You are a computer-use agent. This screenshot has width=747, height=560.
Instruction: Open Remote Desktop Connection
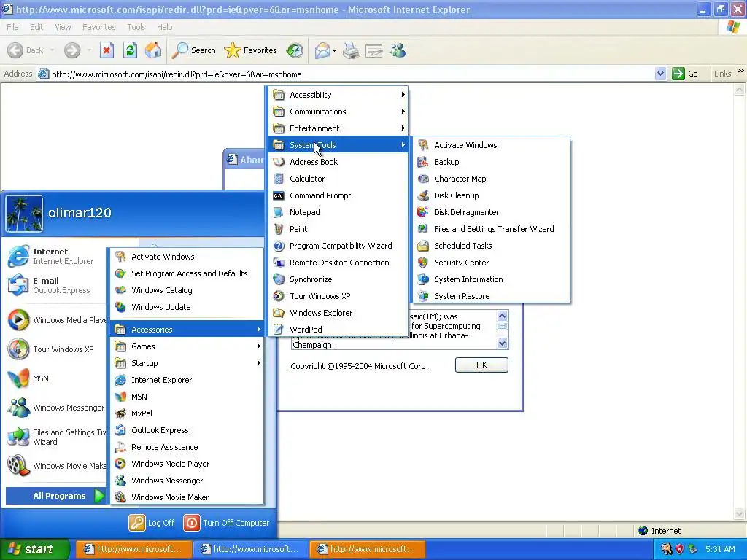338,262
